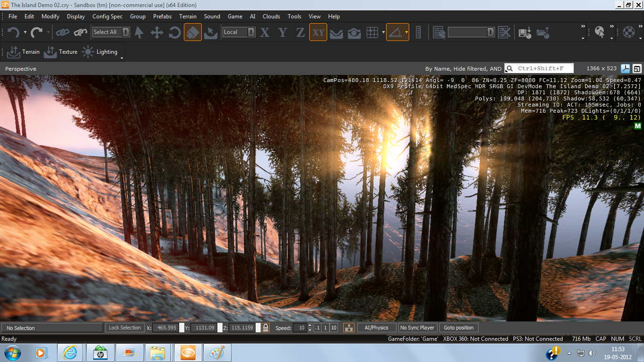Click the Delete named selection icon

pyautogui.click(x=504, y=32)
